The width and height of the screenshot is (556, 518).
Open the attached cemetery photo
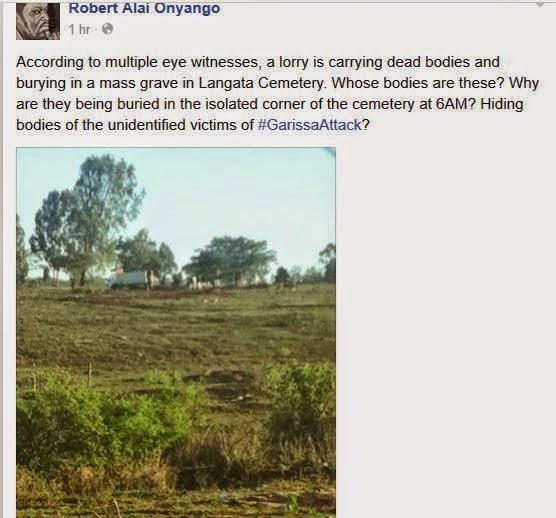pyautogui.click(x=176, y=333)
